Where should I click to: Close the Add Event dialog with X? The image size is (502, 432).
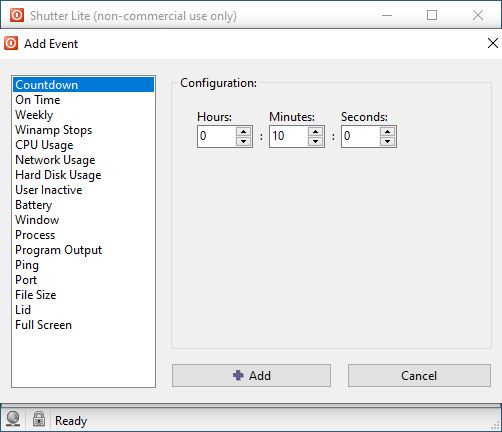coord(493,43)
